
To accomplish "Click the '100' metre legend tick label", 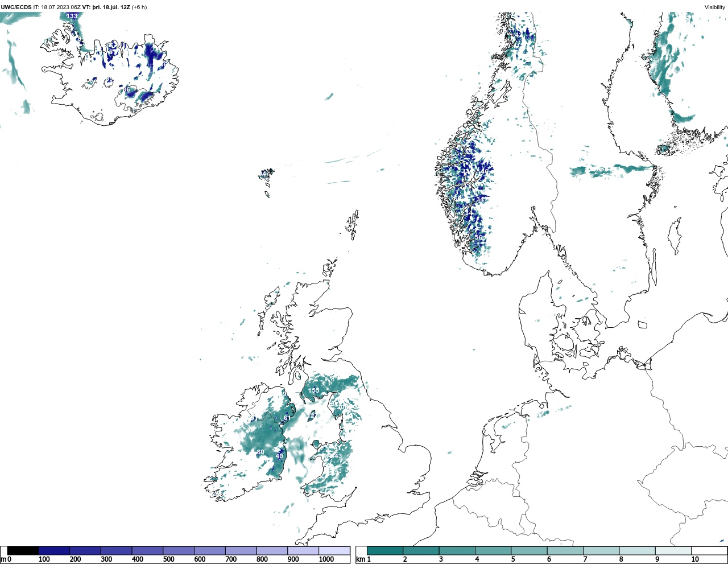I will pos(44,559).
